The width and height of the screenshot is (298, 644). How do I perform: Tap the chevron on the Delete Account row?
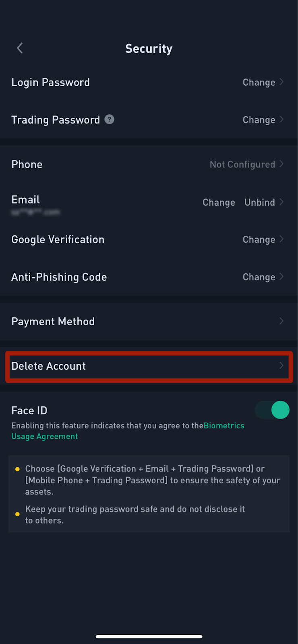pyautogui.click(x=281, y=366)
